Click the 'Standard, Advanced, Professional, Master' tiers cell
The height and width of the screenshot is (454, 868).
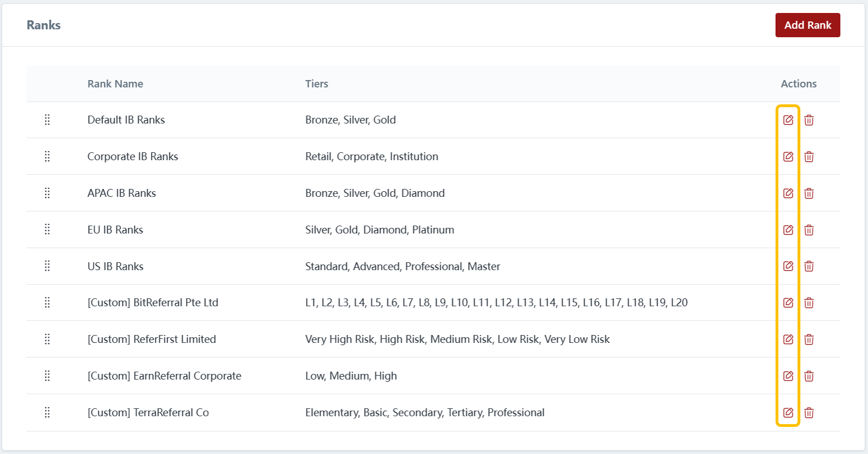point(403,266)
